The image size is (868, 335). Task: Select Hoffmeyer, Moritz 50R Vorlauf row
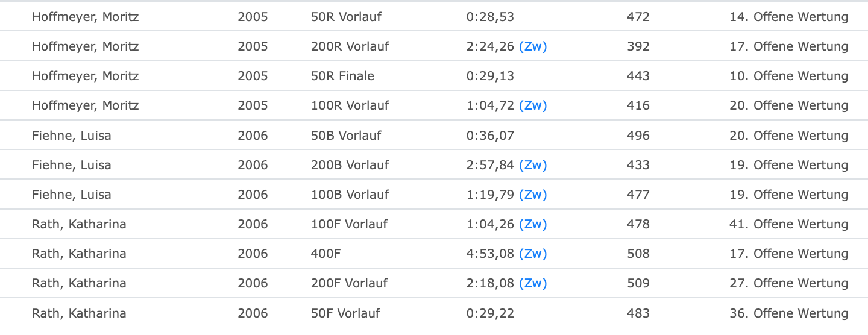tap(434, 17)
